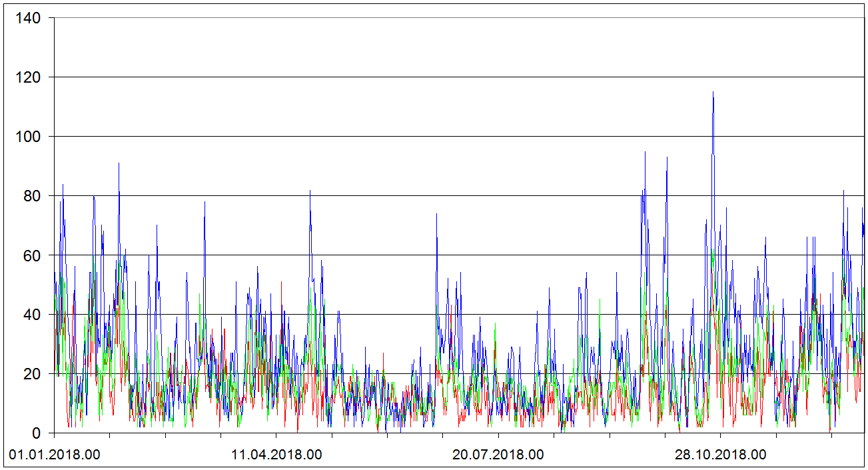
Task: Click the tallest blue peak near 115
Action: (713, 93)
